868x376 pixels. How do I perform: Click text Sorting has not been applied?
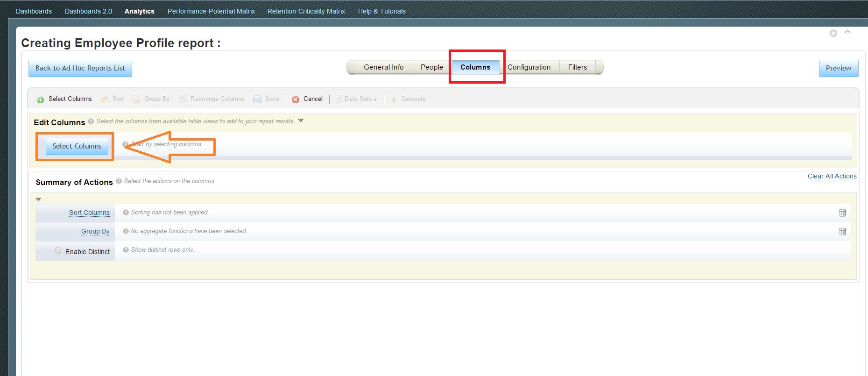click(x=170, y=213)
